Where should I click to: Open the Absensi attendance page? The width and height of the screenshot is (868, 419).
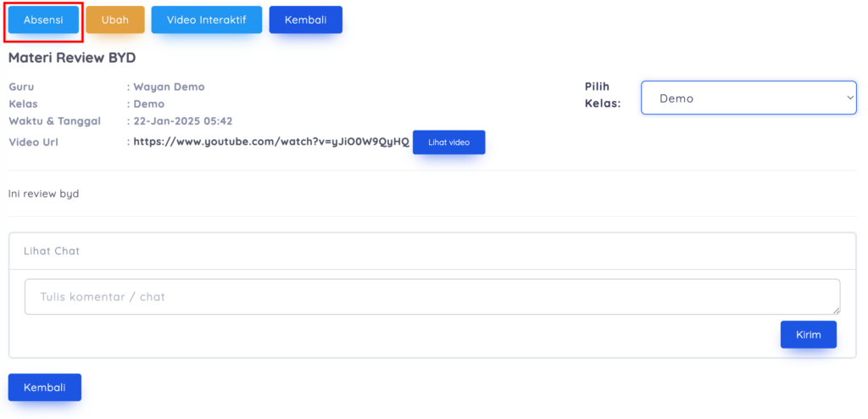(43, 20)
